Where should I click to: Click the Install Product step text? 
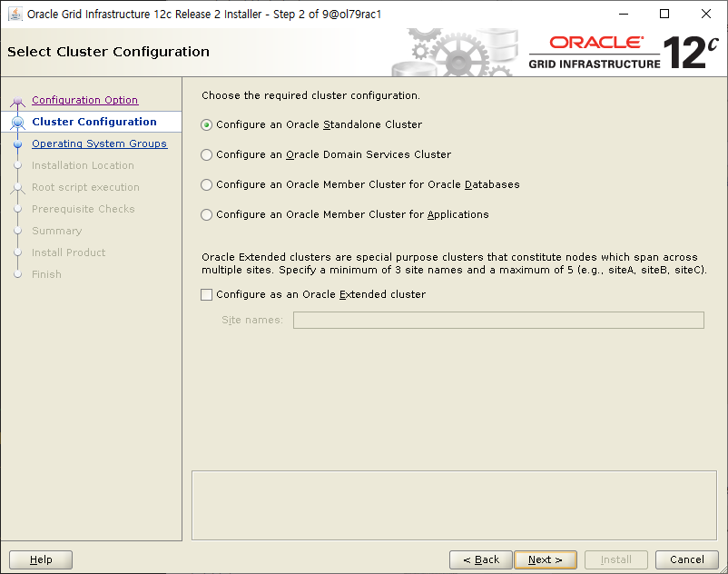(x=68, y=252)
